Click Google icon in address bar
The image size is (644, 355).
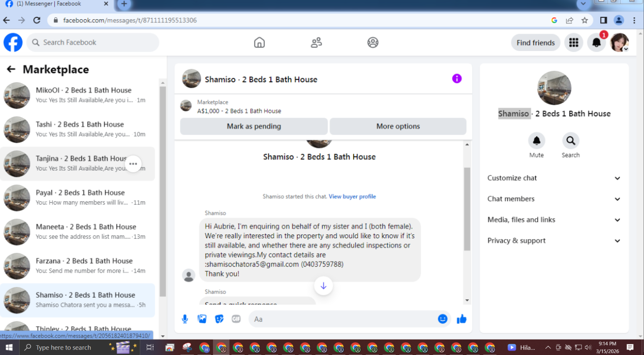point(554,20)
